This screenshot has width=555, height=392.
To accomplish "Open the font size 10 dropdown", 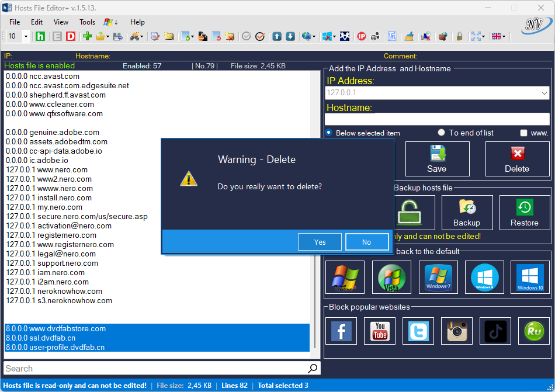I will [26, 36].
